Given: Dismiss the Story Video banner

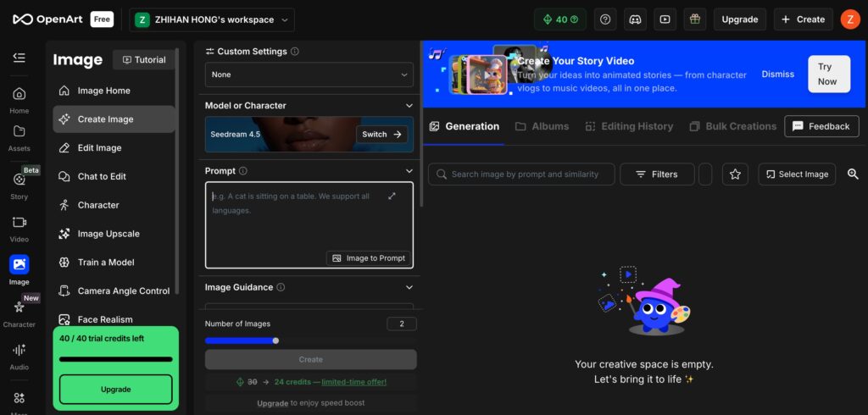Looking at the screenshot, I should tap(777, 75).
